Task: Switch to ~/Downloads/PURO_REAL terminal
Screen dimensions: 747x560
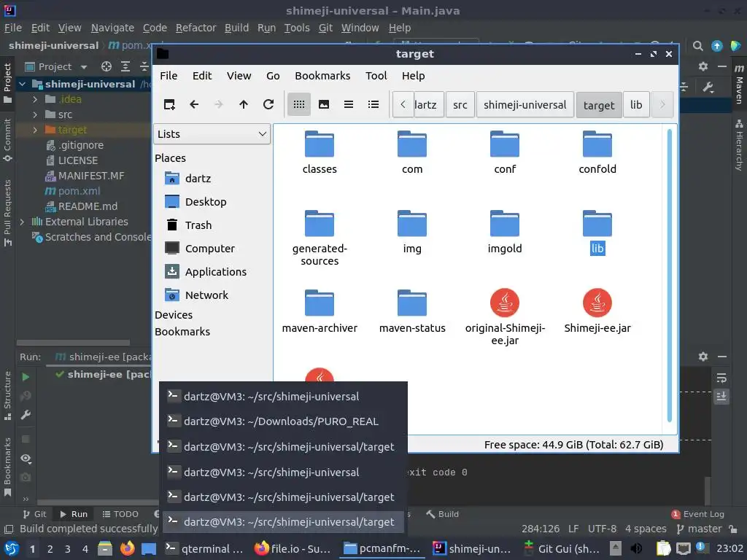Action: (283, 421)
